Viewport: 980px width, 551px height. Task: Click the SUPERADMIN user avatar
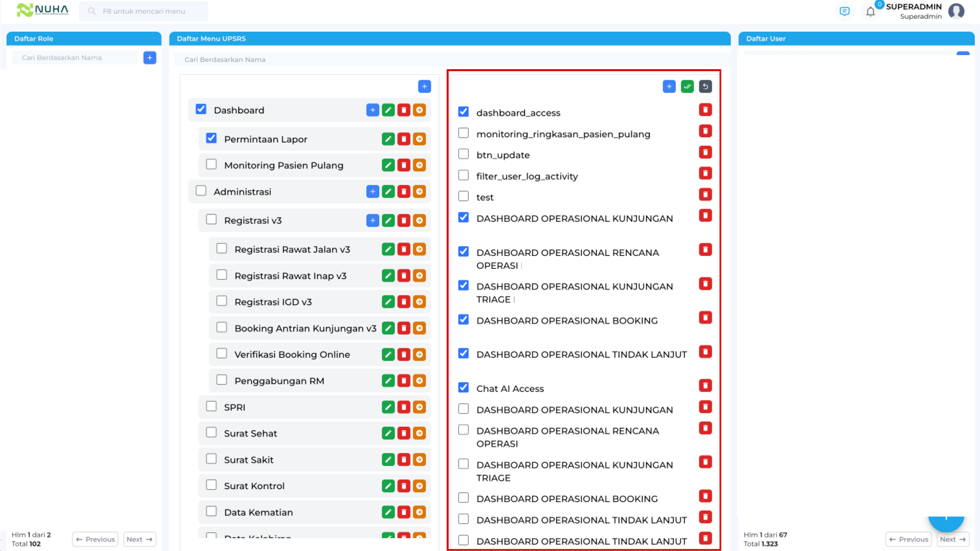click(956, 11)
